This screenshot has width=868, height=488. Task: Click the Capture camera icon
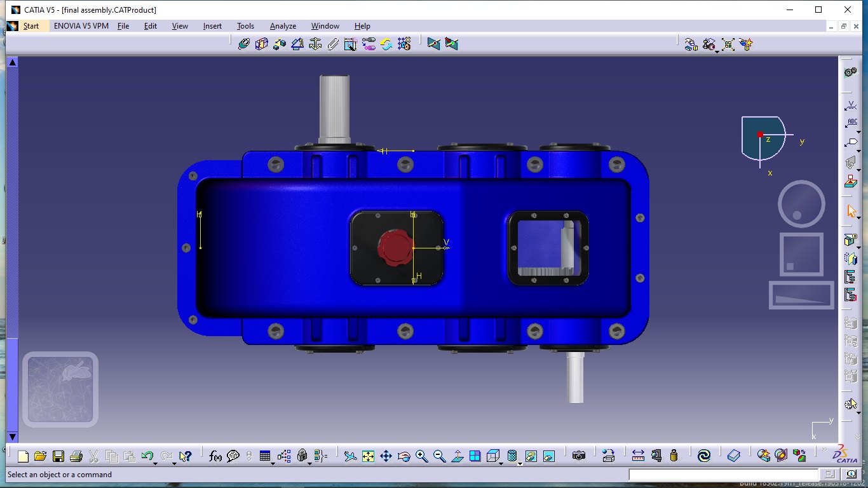[x=578, y=456]
